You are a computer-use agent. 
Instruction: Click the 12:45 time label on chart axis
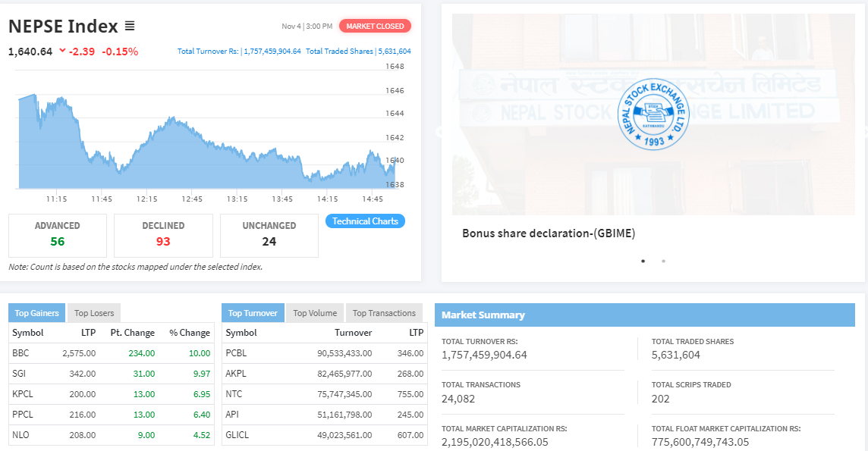tap(192, 199)
